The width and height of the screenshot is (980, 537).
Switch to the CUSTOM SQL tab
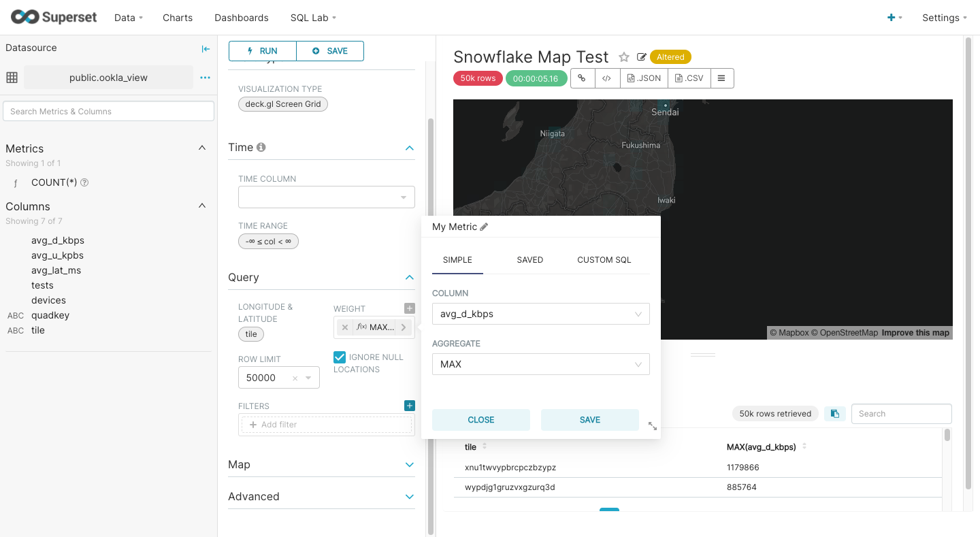603,259
